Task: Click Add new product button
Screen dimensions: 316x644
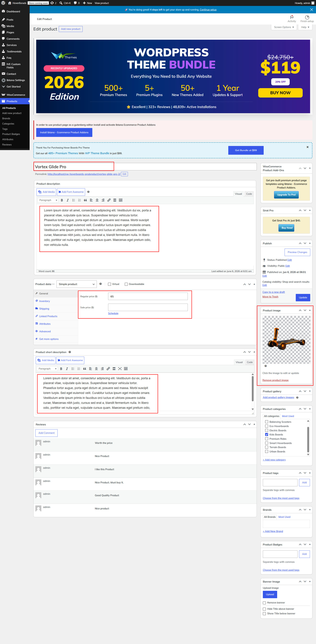Action: pyautogui.click(x=71, y=29)
